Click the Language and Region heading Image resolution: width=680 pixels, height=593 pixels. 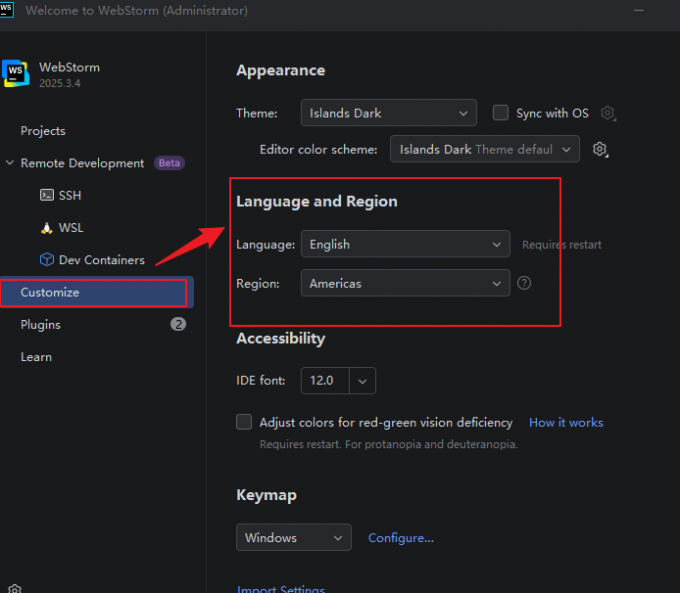[x=317, y=202]
